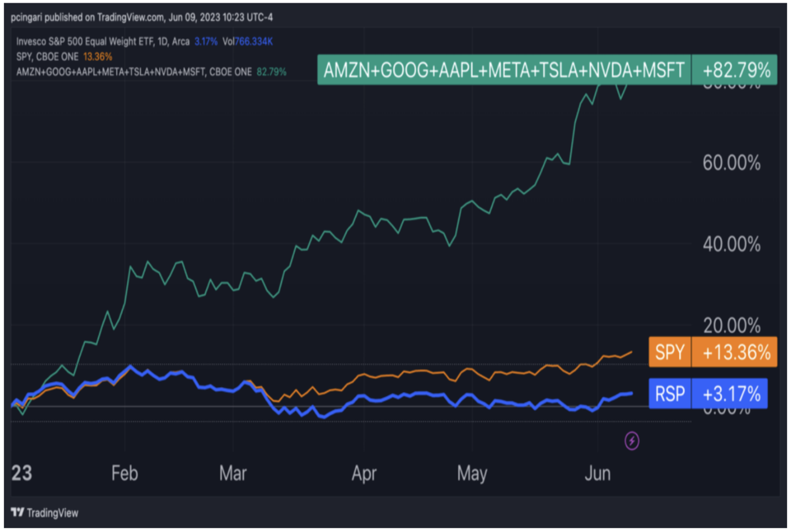Click the 82.79% value in the legend

point(271,72)
